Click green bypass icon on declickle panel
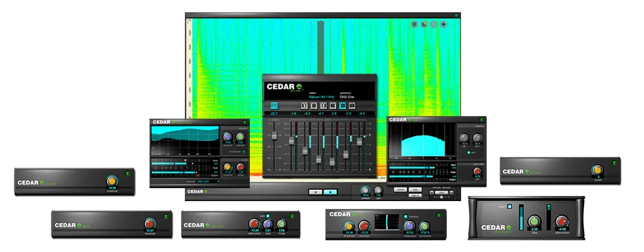 [127, 173]
